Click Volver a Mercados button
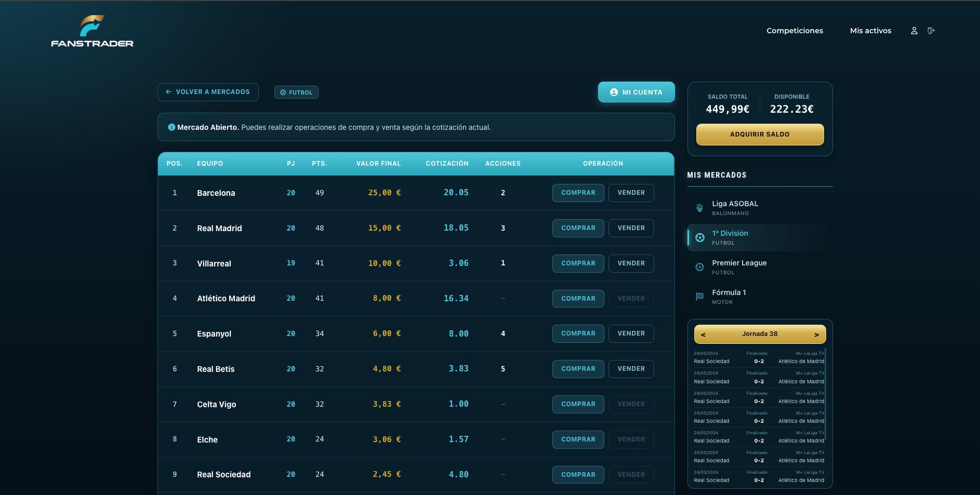 208,92
